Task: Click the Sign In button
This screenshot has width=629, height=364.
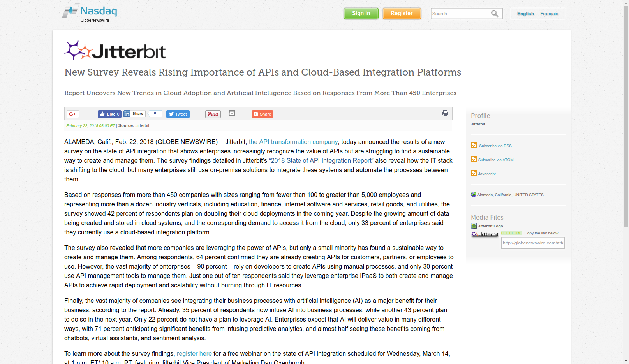Action: point(361,14)
